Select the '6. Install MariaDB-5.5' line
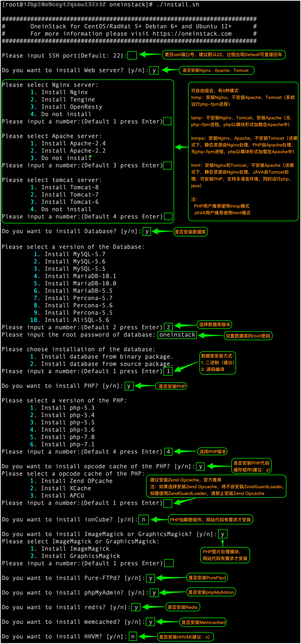 [73, 291]
